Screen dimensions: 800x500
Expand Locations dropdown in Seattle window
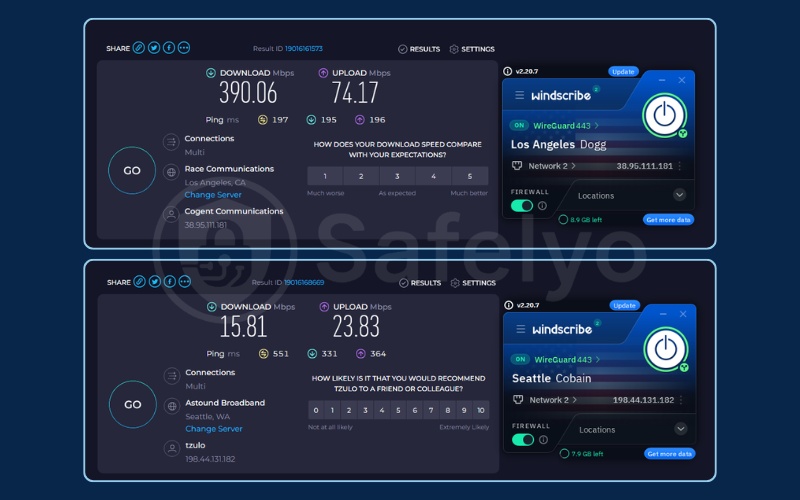pyautogui.click(x=680, y=429)
